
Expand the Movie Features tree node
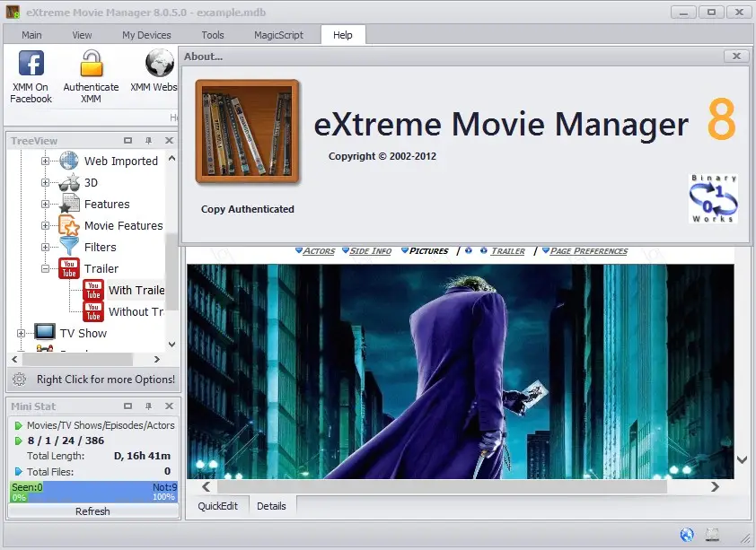(45, 225)
